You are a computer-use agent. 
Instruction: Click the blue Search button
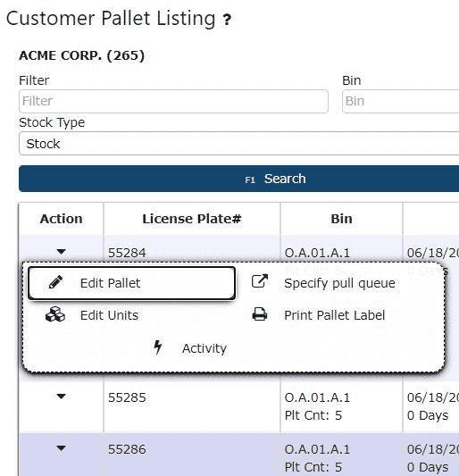[x=239, y=179]
